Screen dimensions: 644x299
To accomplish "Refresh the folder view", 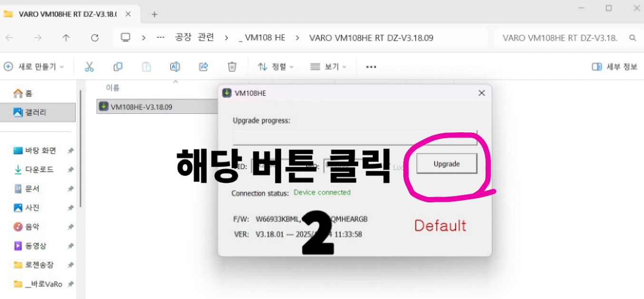I will point(95,38).
